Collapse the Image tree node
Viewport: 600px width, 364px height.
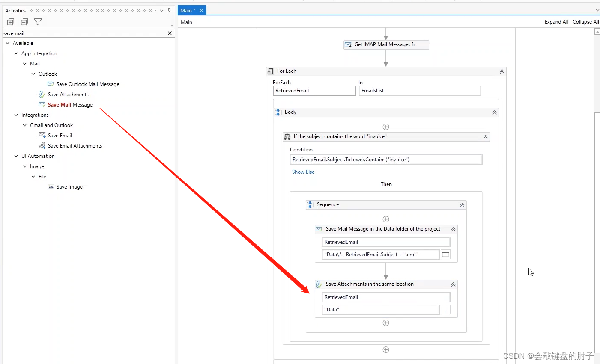pyautogui.click(x=25, y=166)
